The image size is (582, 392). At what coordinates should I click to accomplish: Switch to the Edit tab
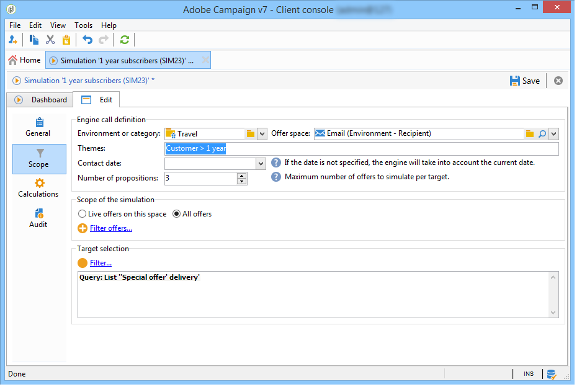click(x=97, y=100)
